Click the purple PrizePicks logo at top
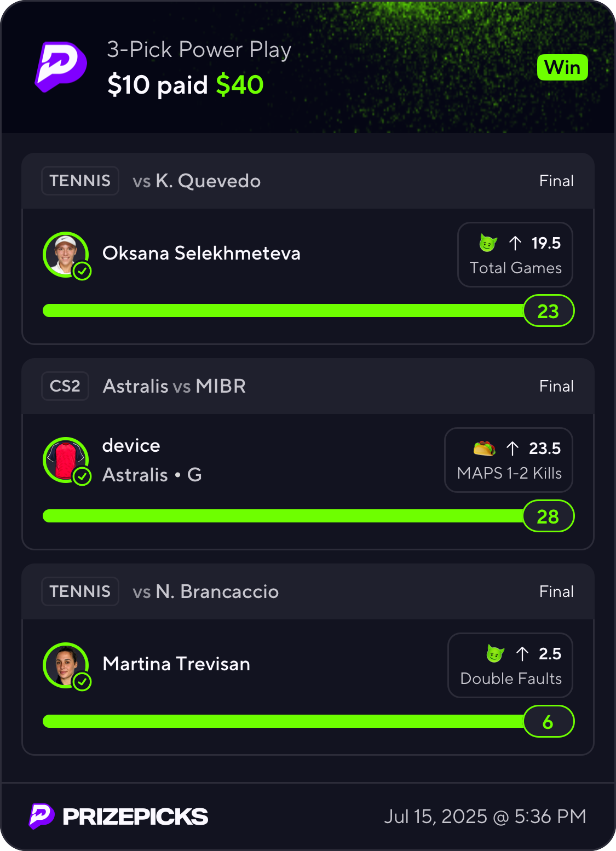 click(x=61, y=67)
